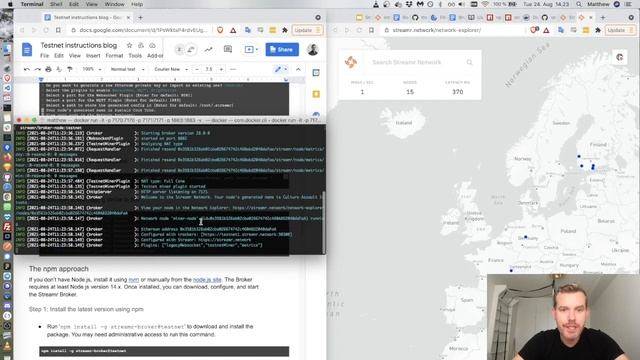Open the Courier New font dropdown

point(171,69)
